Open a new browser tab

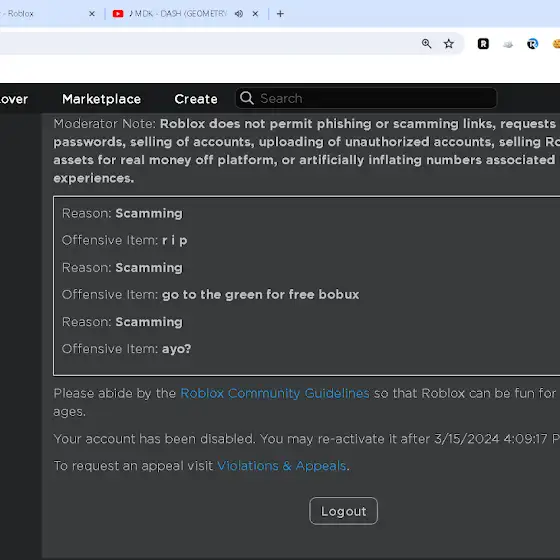click(280, 14)
